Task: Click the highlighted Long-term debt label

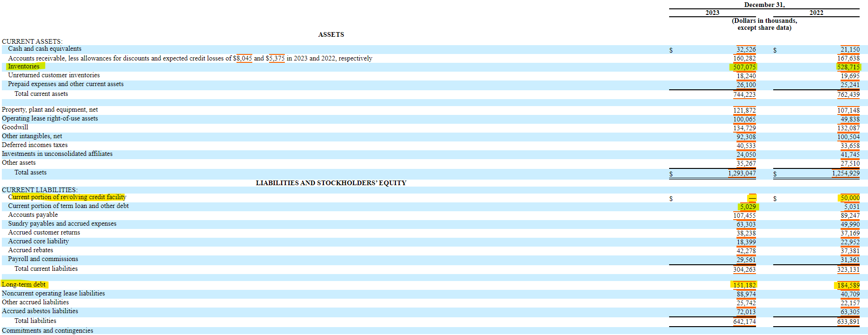Action: (x=24, y=284)
